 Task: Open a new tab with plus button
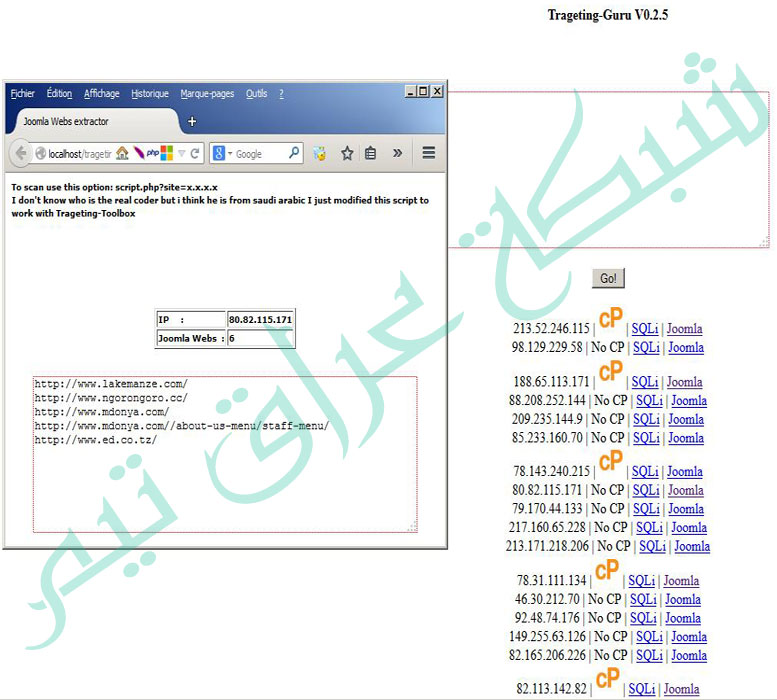point(192,121)
